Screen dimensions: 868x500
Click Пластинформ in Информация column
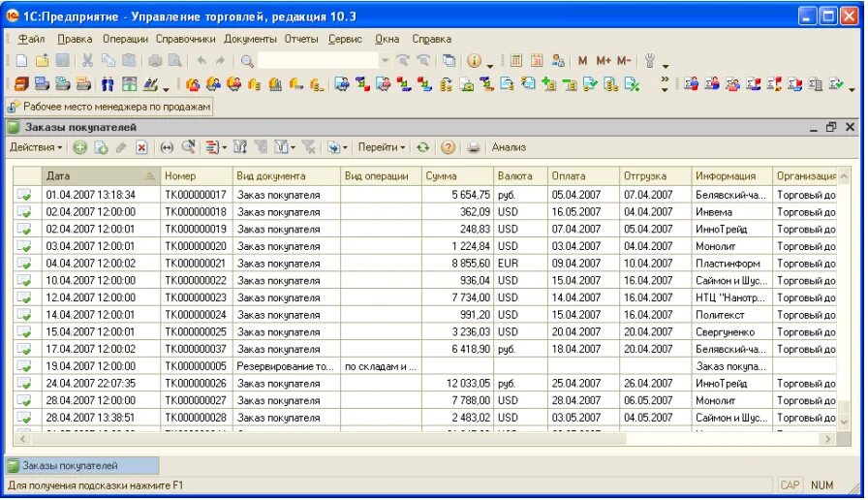[x=730, y=264]
